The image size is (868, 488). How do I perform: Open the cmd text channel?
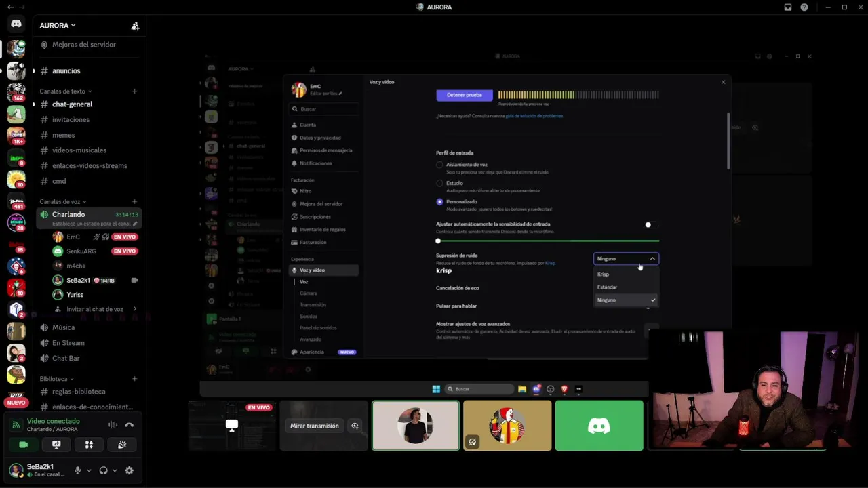click(89, 181)
